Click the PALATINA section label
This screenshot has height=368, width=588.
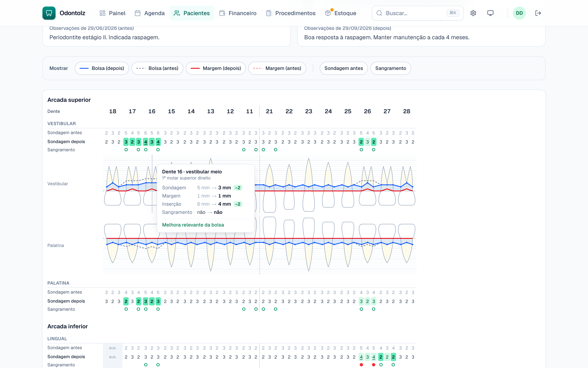click(x=58, y=283)
